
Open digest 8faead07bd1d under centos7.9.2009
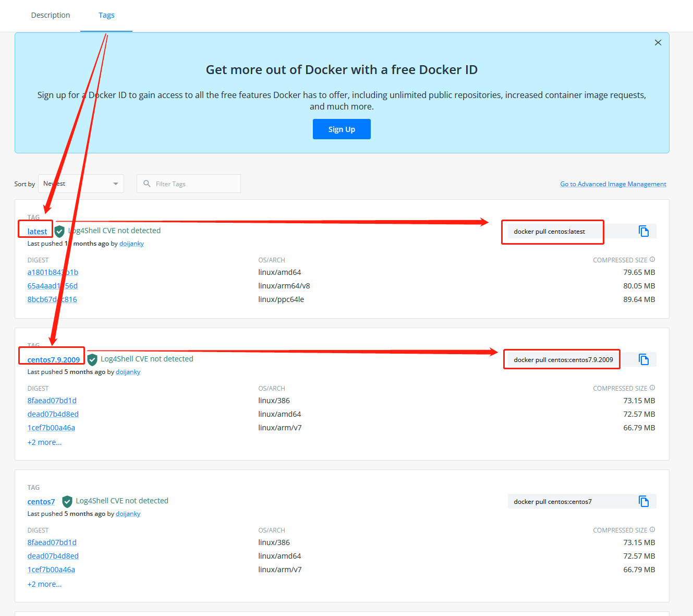point(52,401)
